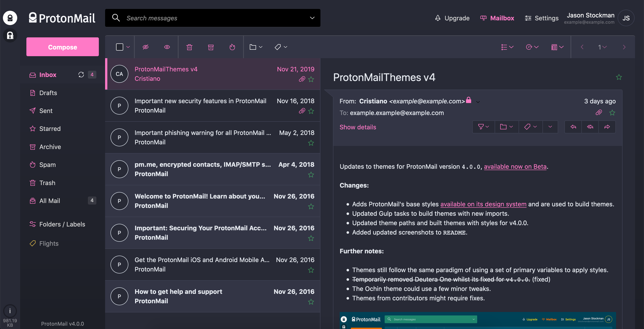Open the Drafts folder in the sidebar
The image size is (644, 329).
[x=48, y=93]
